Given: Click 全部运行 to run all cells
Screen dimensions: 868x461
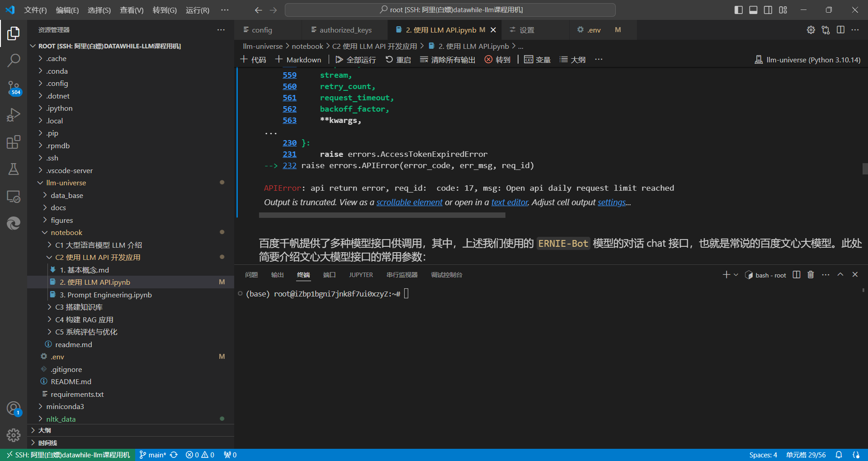Looking at the screenshot, I should coord(355,60).
